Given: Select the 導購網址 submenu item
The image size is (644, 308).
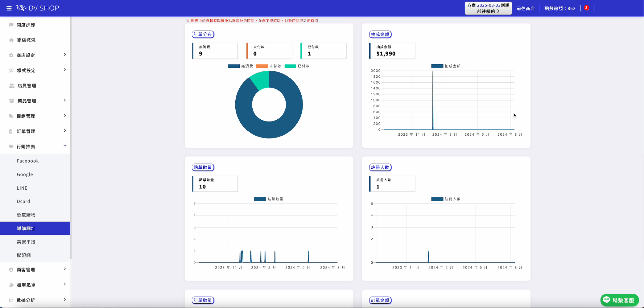Looking at the screenshot, I should [x=35, y=228].
